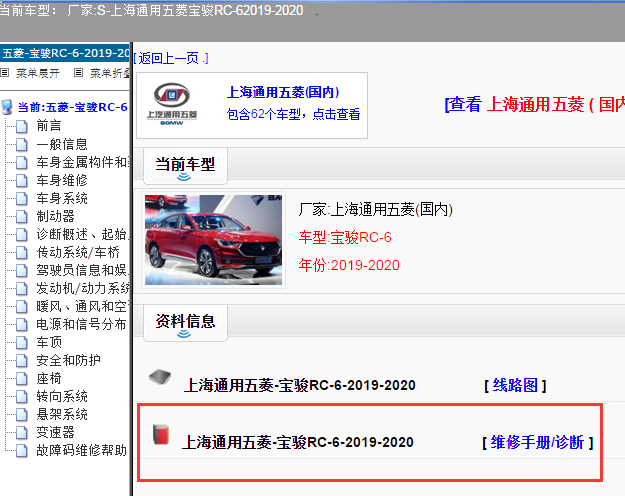
Task: Click the page icon beside 座椅
Action: (22, 378)
